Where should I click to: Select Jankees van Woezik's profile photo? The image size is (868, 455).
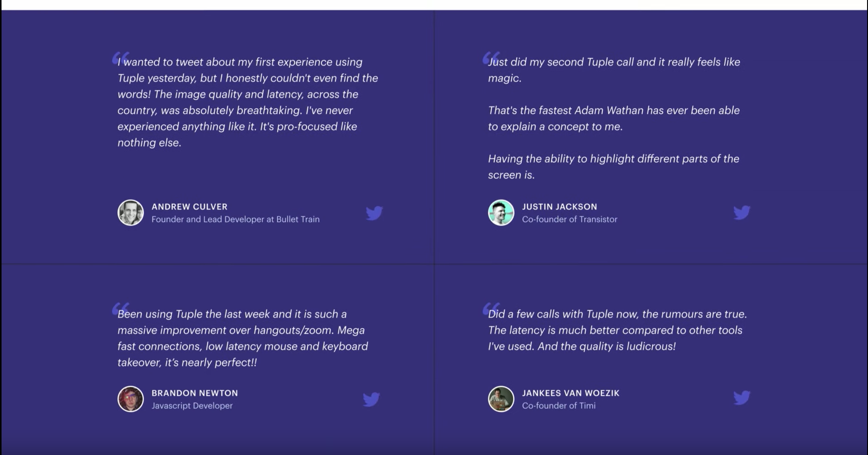(x=501, y=399)
